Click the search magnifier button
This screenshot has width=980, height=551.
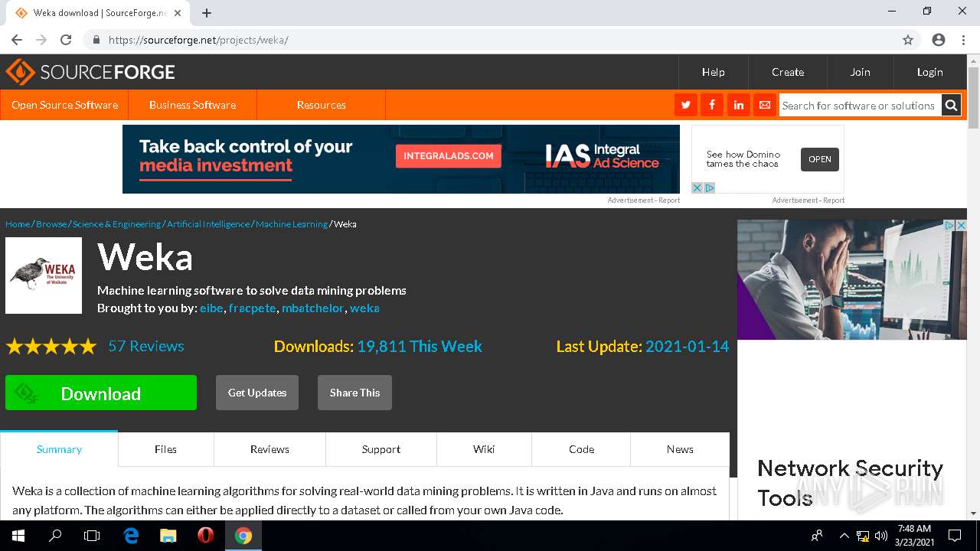tap(951, 106)
